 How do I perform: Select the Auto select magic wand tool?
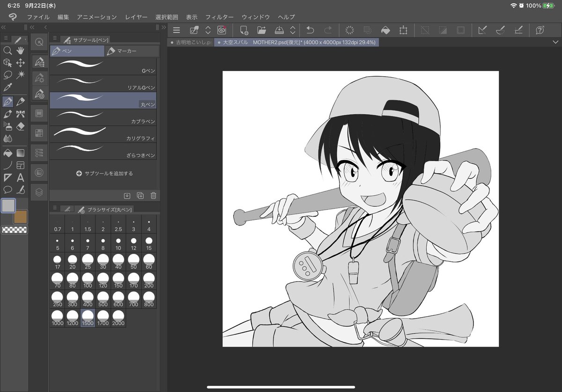[x=21, y=75]
